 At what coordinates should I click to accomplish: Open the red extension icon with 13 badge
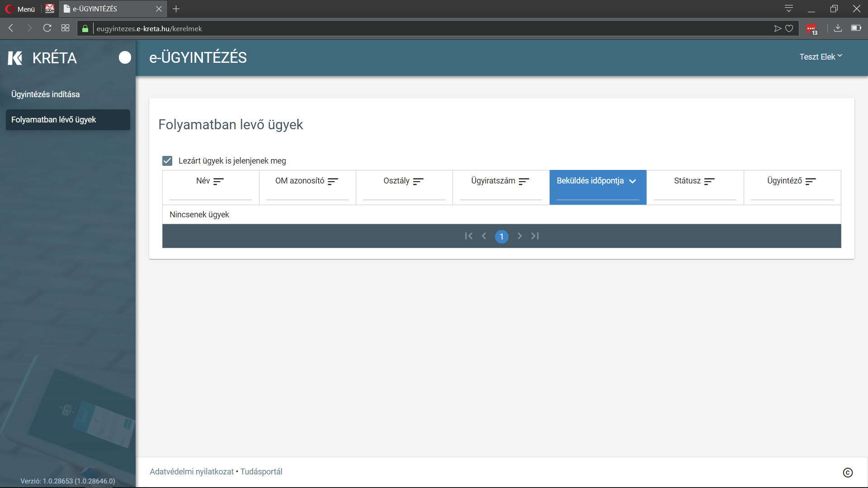(x=812, y=29)
